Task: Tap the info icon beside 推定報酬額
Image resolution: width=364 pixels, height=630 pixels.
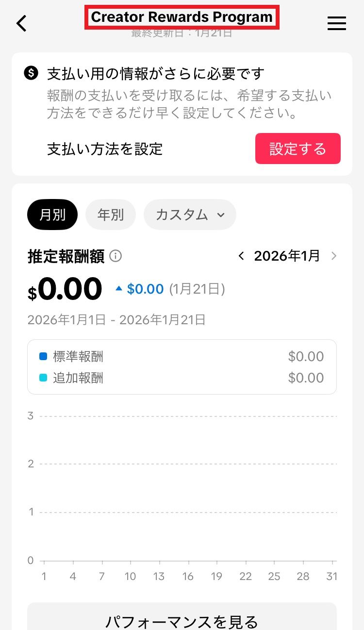Action: point(116,256)
